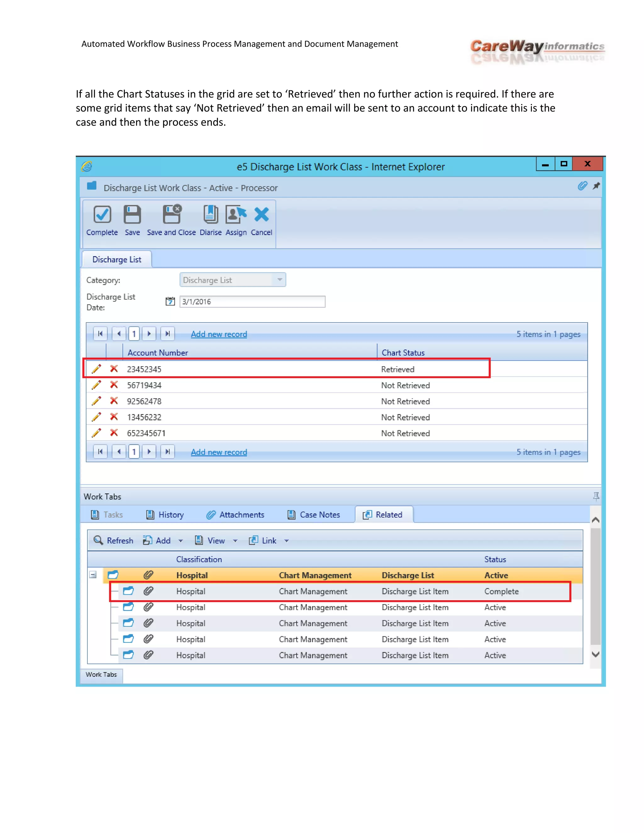Click top Add new record link
Screen dimensions: 644x833
[219, 334]
